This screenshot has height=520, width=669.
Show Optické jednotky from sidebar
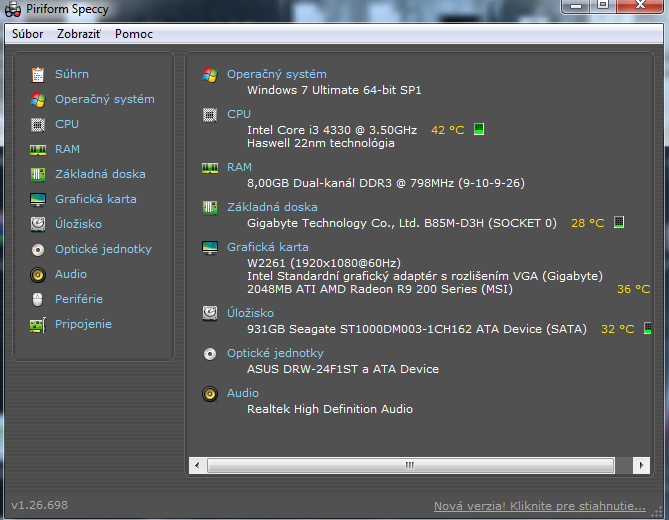click(x=103, y=249)
